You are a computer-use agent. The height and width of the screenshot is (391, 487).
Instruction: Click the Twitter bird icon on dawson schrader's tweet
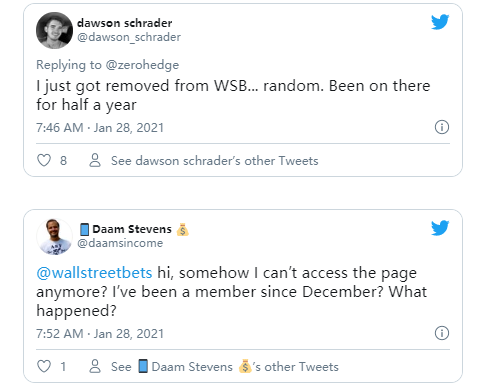point(440,22)
